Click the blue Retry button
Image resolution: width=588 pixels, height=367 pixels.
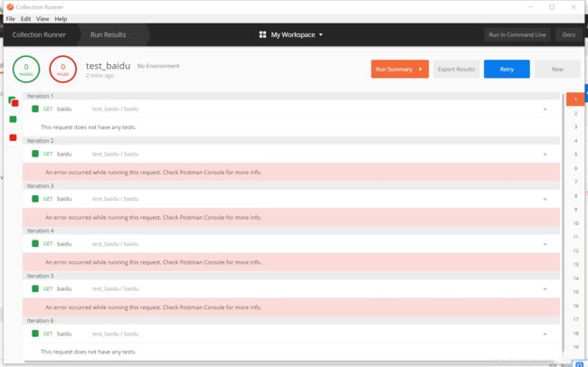pos(507,69)
